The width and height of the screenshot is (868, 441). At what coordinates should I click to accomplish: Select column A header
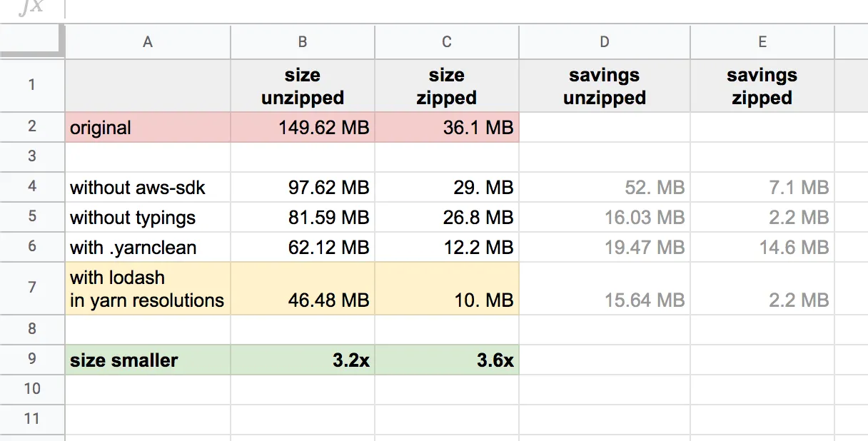148,42
